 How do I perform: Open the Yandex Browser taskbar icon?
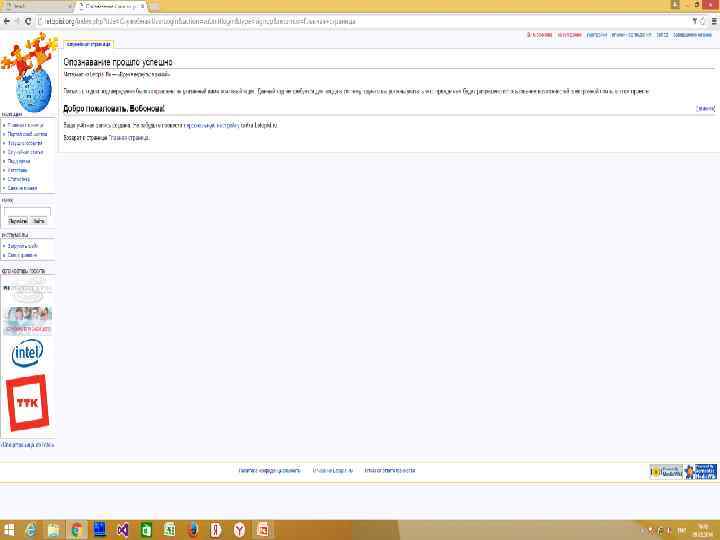point(239,530)
